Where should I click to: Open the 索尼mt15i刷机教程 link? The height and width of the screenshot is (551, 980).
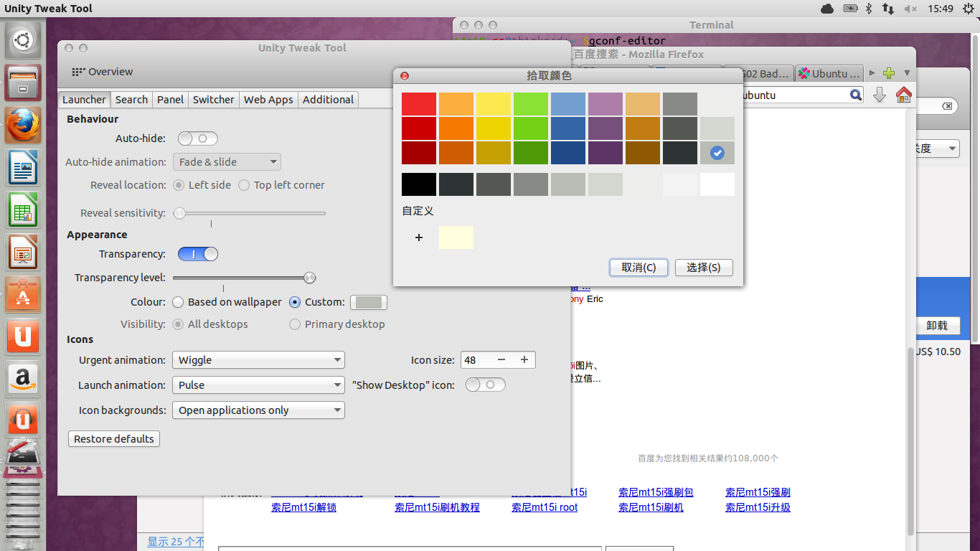(437, 508)
